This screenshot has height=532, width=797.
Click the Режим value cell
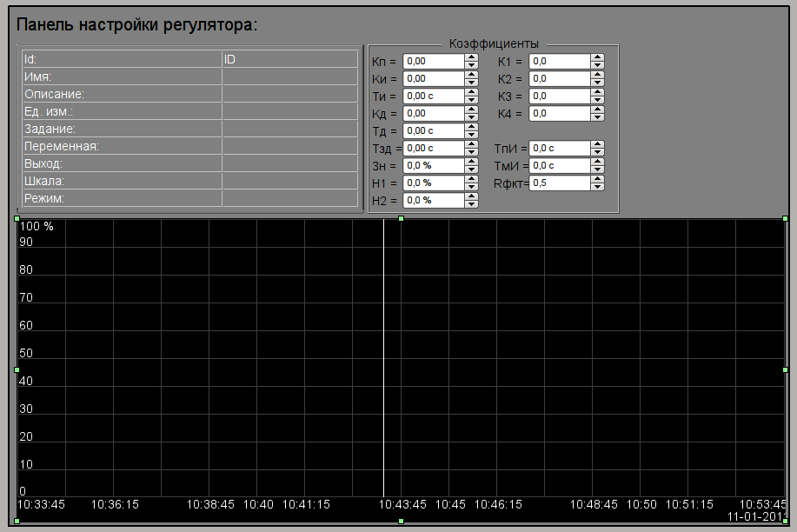click(x=289, y=198)
